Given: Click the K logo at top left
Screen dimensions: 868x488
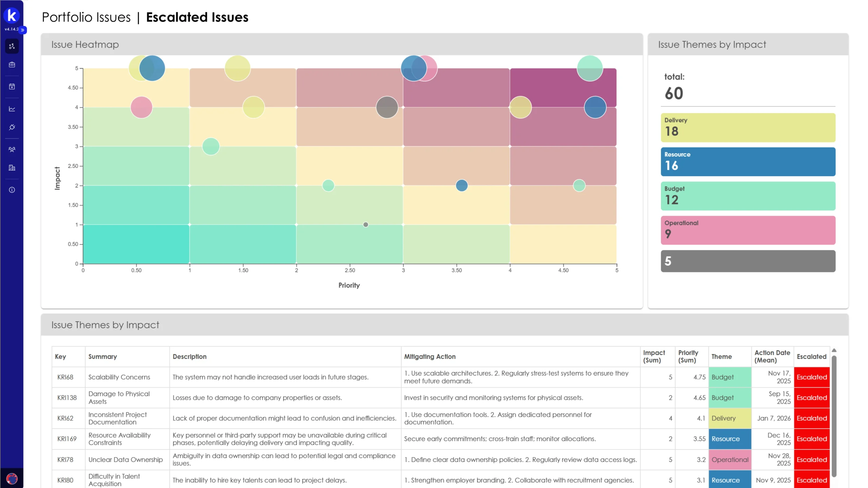Looking at the screenshot, I should click(12, 15).
